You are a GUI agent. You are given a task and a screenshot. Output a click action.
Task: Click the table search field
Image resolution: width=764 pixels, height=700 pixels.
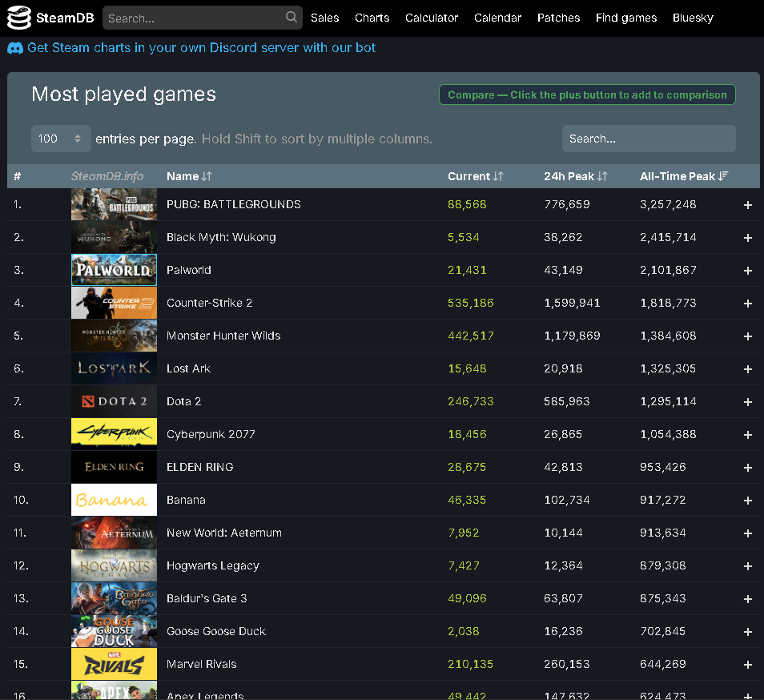[x=648, y=138]
